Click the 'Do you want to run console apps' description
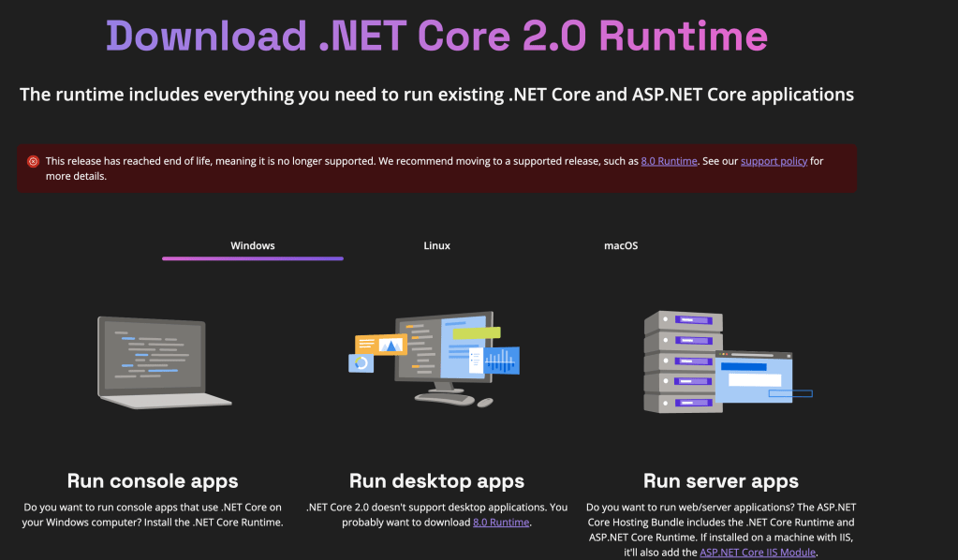Image resolution: width=958 pixels, height=560 pixels. coord(153,515)
